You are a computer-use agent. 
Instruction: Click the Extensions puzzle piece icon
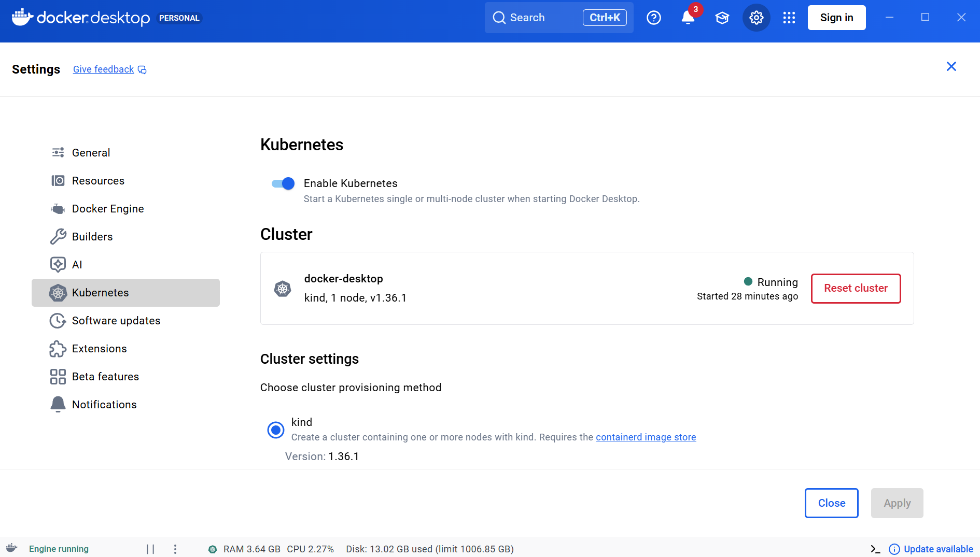(58, 349)
